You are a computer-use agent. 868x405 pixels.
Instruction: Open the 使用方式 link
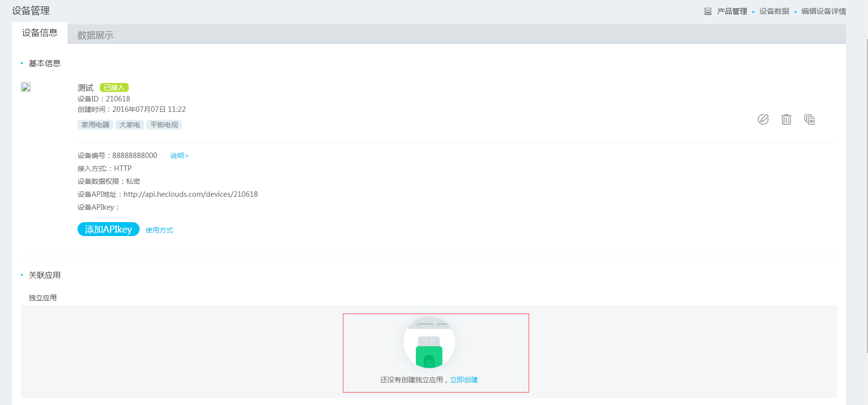coord(159,230)
